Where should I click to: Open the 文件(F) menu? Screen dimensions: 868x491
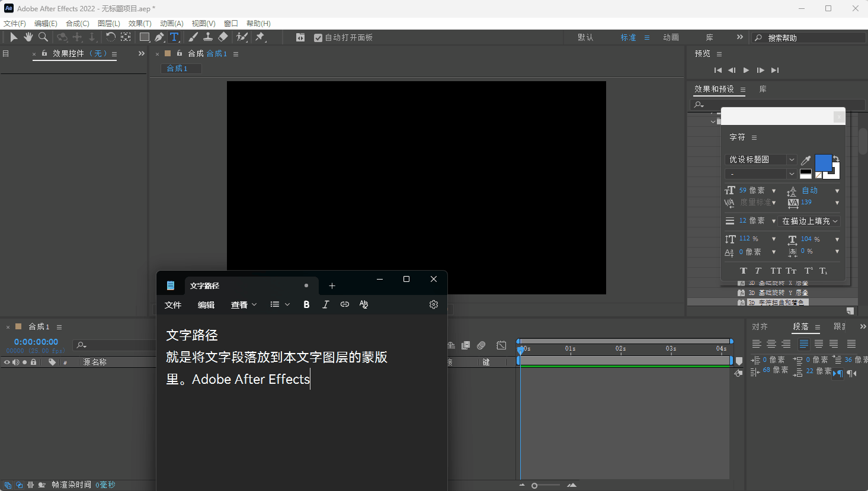(15, 23)
